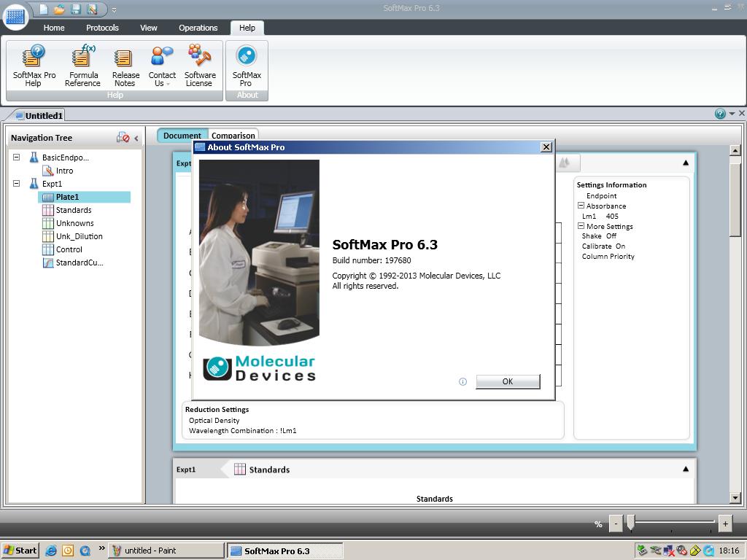Click the network red-X tray icon
The width and height of the screenshot is (747, 560).
[669, 551]
